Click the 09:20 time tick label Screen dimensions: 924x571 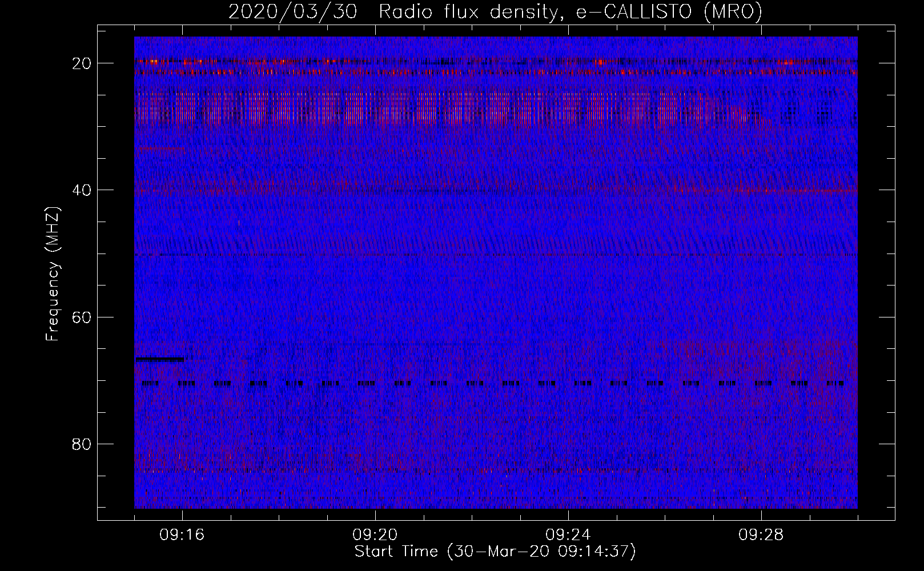pyautogui.click(x=375, y=535)
